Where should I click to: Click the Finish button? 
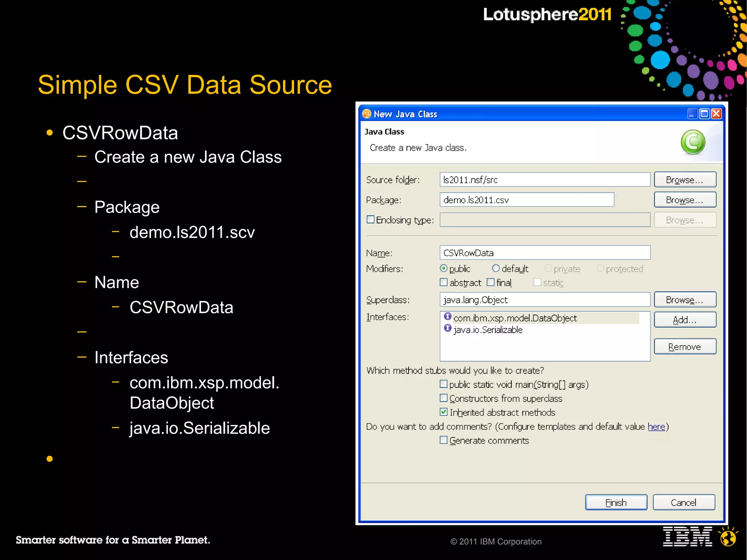point(616,502)
